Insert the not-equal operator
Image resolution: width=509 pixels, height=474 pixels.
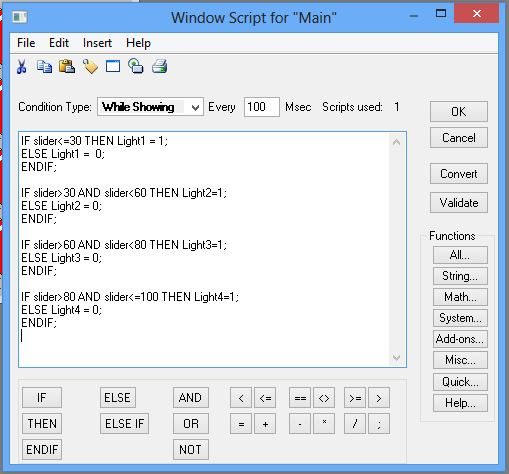[x=324, y=398]
